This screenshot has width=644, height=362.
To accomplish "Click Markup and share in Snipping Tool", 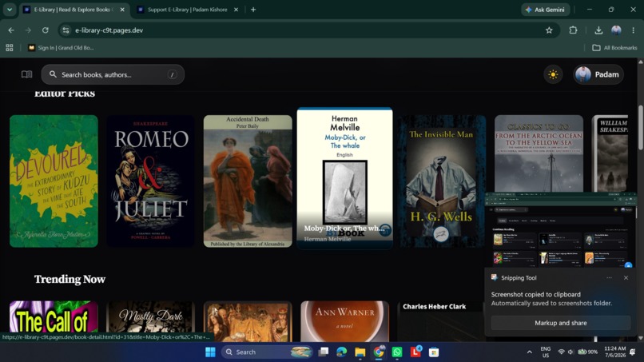I will coord(561,323).
